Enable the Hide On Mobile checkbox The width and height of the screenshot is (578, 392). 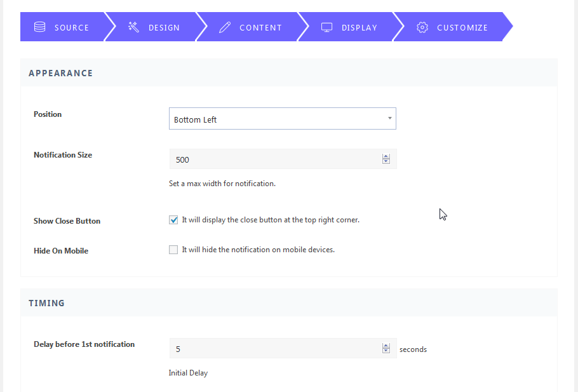click(173, 249)
